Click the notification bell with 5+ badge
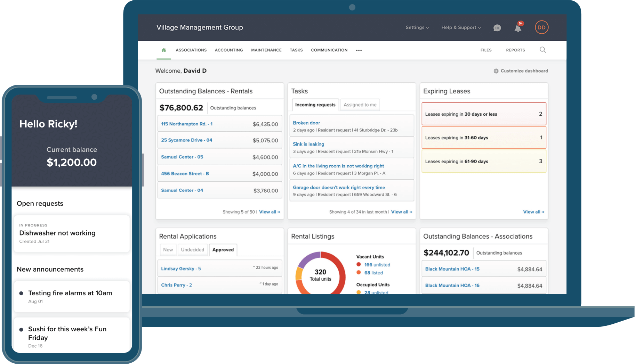Viewport: 635px width, 364px height. click(x=518, y=28)
